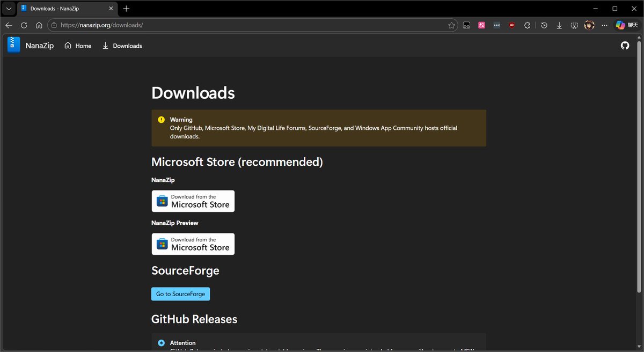Close the Downloads - NanaZip tab
644x352 pixels.
coord(111,9)
